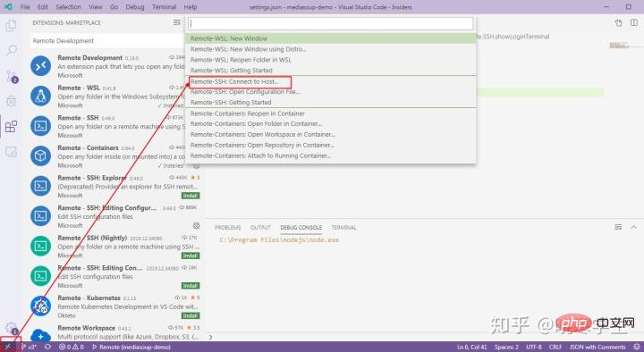The image size is (644, 352).
Task: Click the Remote Development extension search field
Action: 107,40
